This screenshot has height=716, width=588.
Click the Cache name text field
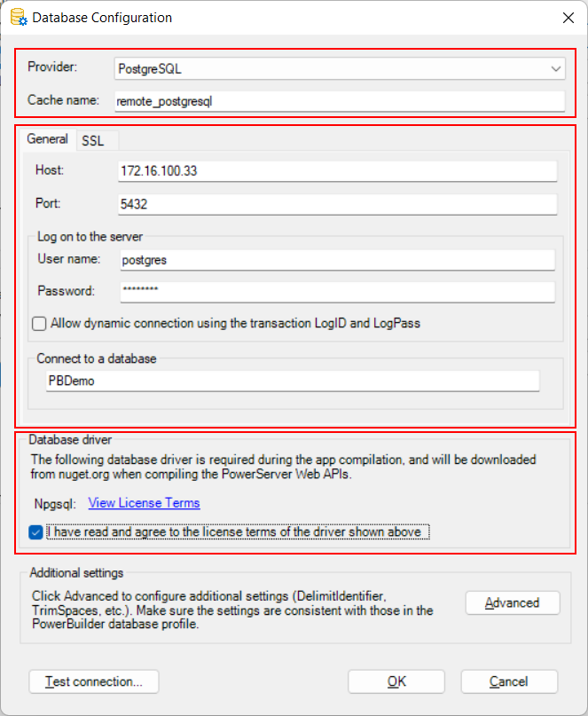pos(340,101)
